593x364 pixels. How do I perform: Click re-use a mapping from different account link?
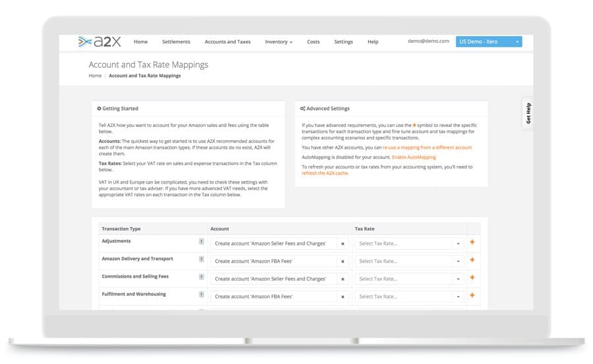click(428, 147)
